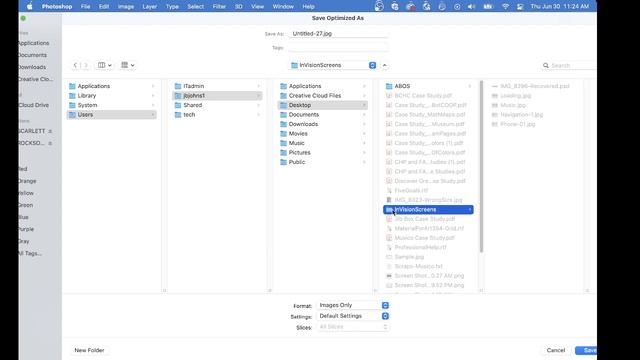Viewport: 640px width, 360px height.
Task: Select the Music folder
Action: tap(322, 143)
